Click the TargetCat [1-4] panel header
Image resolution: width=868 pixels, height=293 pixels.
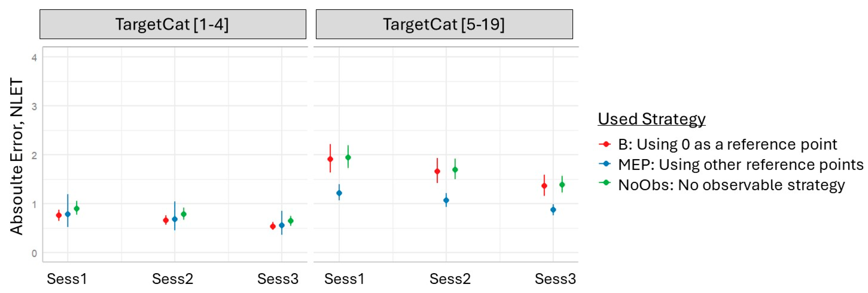click(173, 24)
